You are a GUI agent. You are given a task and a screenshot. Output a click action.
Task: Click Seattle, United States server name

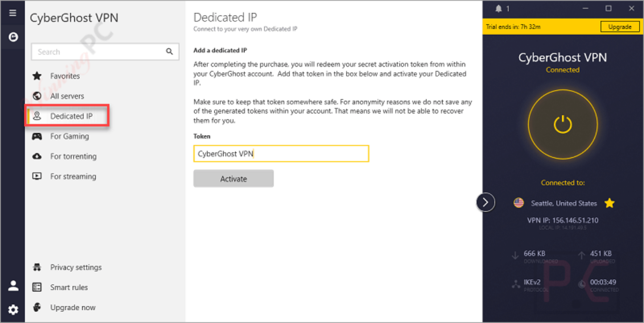pos(564,203)
